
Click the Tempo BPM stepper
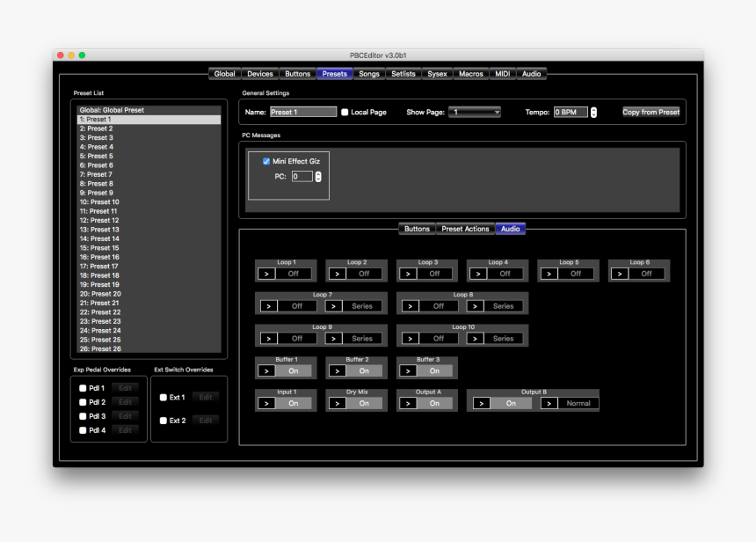click(x=594, y=113)
